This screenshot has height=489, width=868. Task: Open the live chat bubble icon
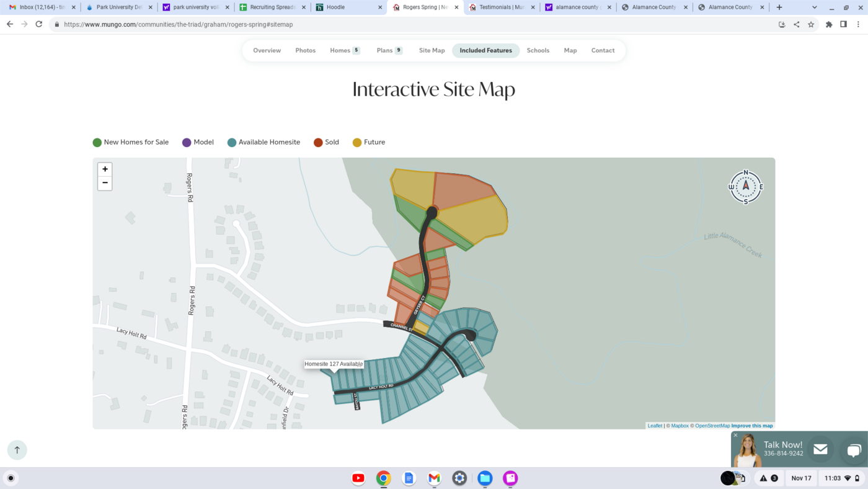pos(853,450)
